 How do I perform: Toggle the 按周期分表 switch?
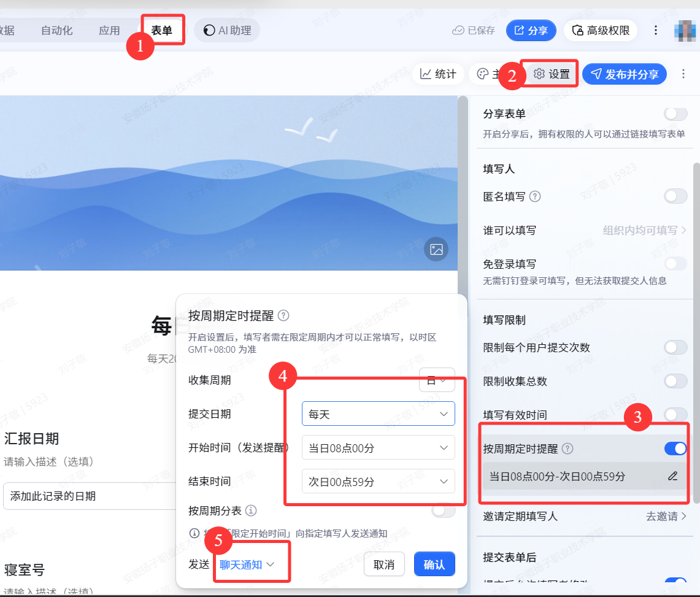point(444,510)
